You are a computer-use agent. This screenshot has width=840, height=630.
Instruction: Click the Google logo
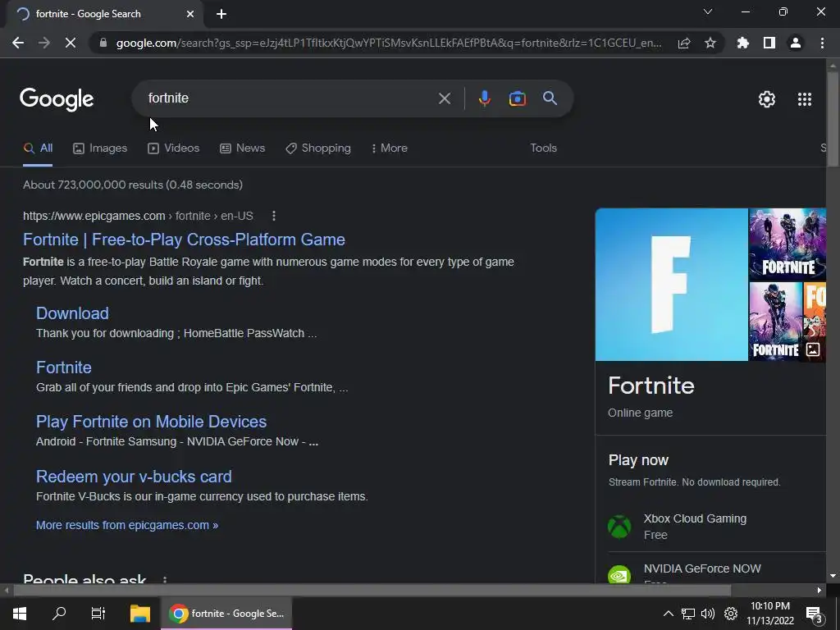pos(57,99)
